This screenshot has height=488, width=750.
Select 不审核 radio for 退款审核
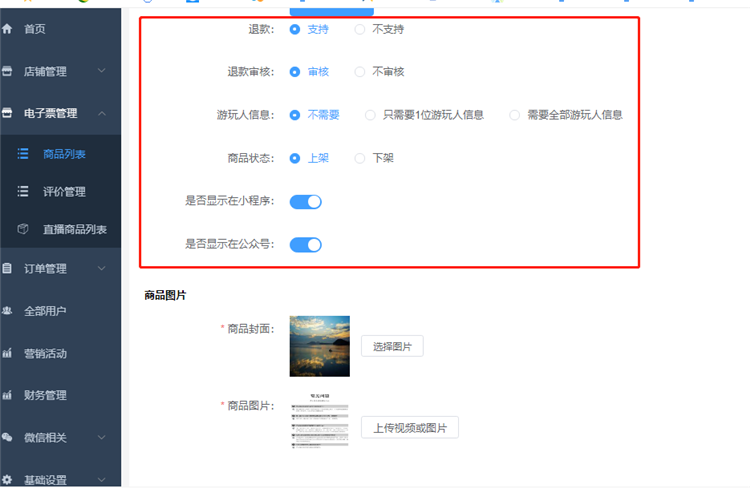click(x=360, y=72)
